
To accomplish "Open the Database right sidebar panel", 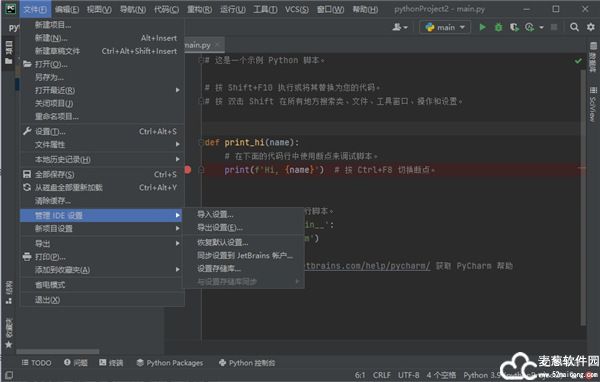I will click(593, 57).
